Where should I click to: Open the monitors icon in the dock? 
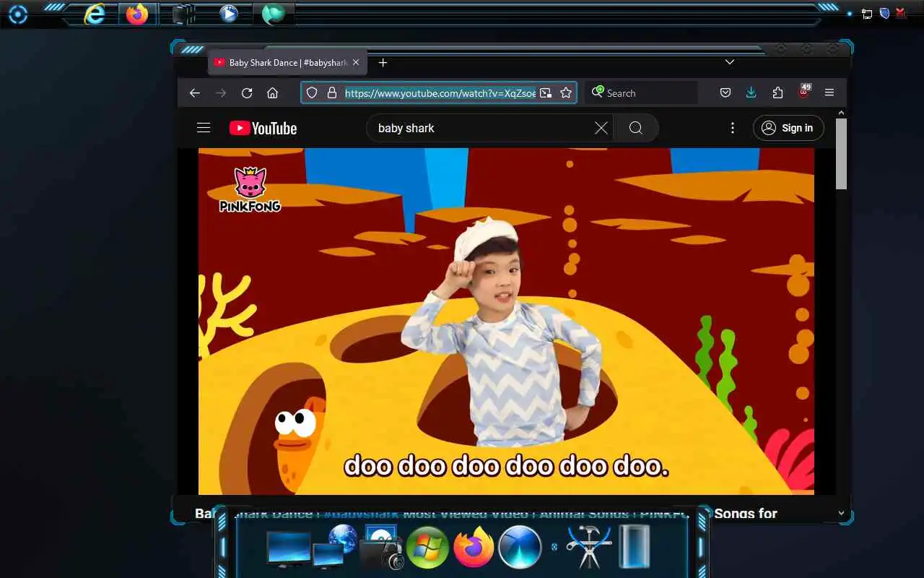point(288,551)
